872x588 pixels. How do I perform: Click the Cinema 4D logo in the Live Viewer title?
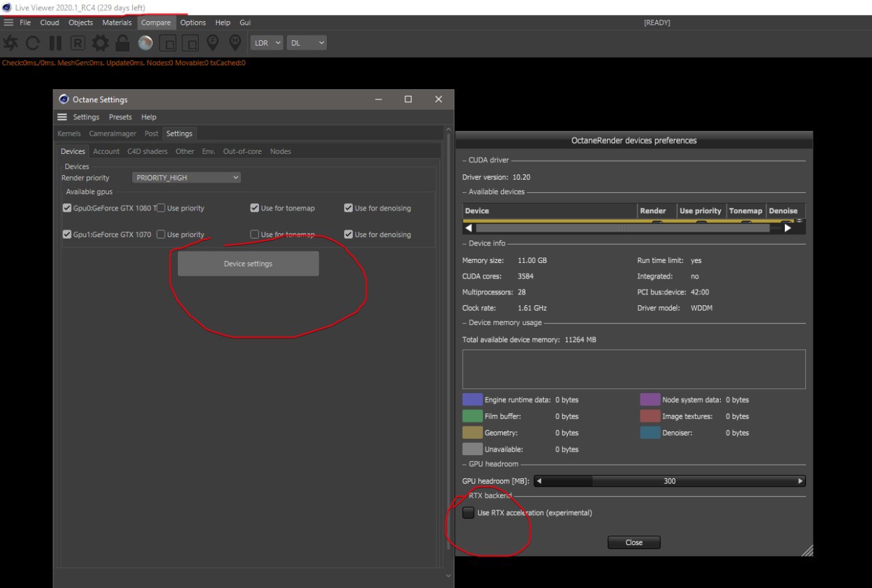pyautogui.click(x=7, y=7)
